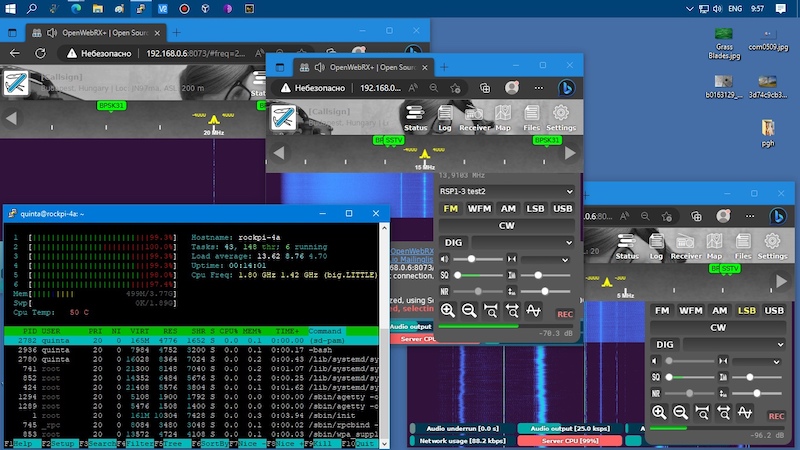Toggle REC recording button next to -70.3 dB panel

click(565, 314)
